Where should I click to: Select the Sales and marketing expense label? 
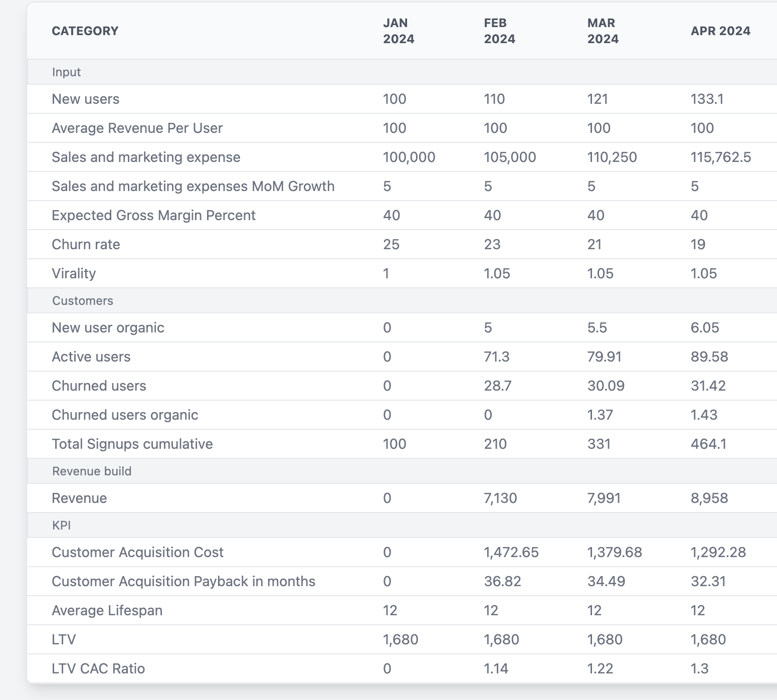pyautogui.click(x=146, y=157)
